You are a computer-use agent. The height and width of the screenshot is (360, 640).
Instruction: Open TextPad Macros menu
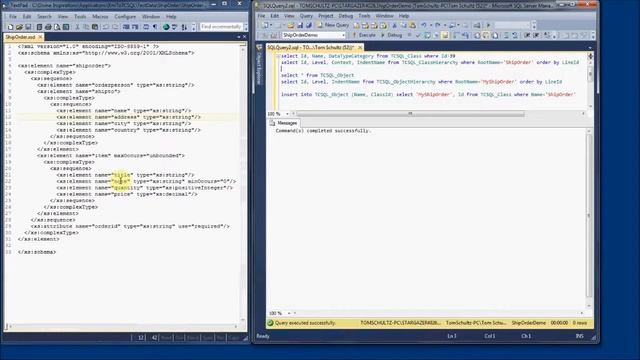(x=100, y=17)
